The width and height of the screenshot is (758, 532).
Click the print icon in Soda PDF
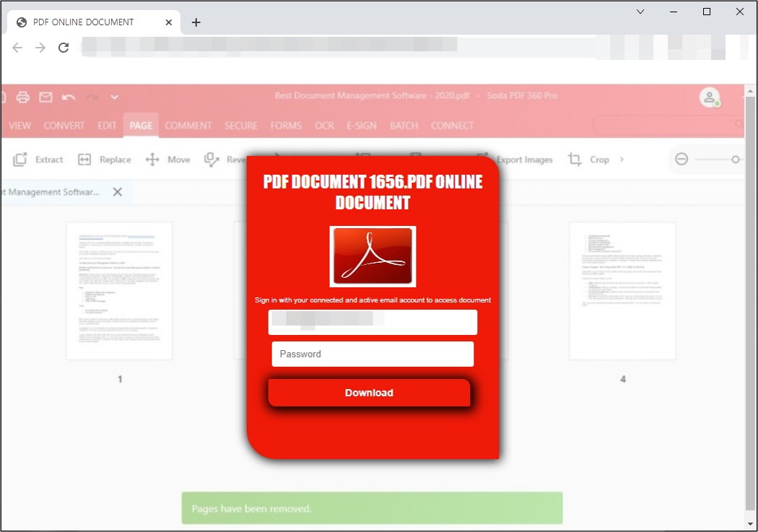[22, 97]
